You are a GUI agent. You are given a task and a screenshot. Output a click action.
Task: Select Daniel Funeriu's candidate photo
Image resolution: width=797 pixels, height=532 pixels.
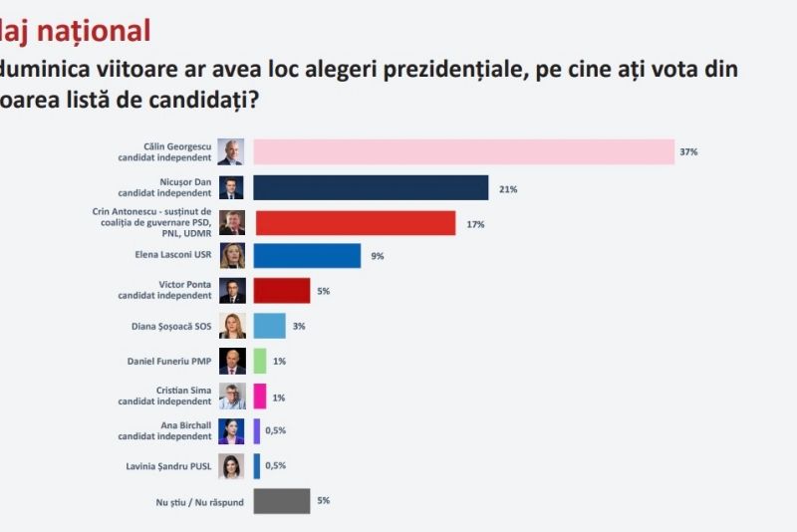(x=231, y=361)
